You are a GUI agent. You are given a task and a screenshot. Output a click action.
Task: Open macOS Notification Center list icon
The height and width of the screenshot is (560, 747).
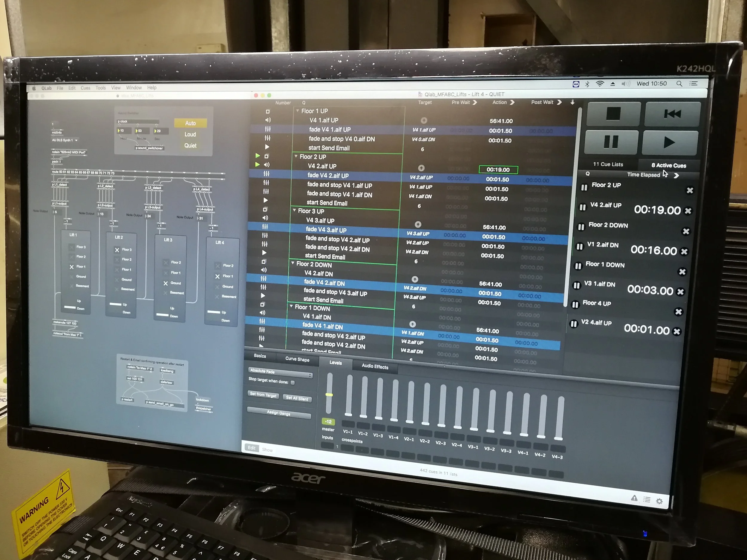[x=693, y=83]
